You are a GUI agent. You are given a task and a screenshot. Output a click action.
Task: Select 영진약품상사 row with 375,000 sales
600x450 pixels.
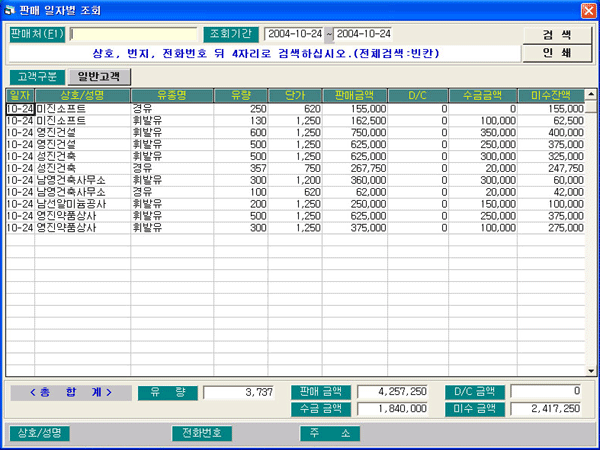(295, 228)
